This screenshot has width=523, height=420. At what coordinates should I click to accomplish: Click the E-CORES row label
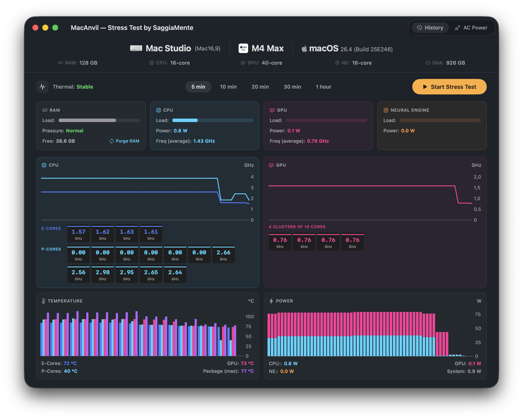(x=51, y=229)
